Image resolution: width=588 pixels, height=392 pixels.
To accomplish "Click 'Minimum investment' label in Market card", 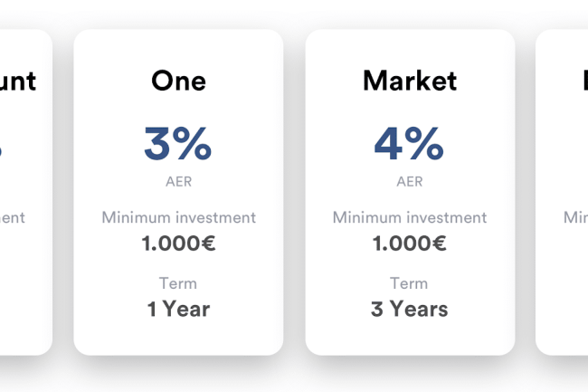I will tap(410, 217).
